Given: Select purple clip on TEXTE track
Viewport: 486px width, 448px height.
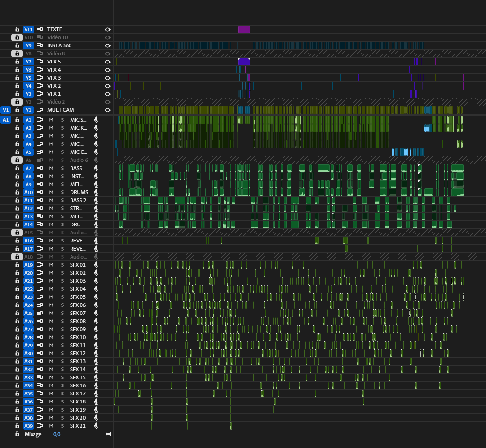Looking at the screenshot, I should coord(244,29).
